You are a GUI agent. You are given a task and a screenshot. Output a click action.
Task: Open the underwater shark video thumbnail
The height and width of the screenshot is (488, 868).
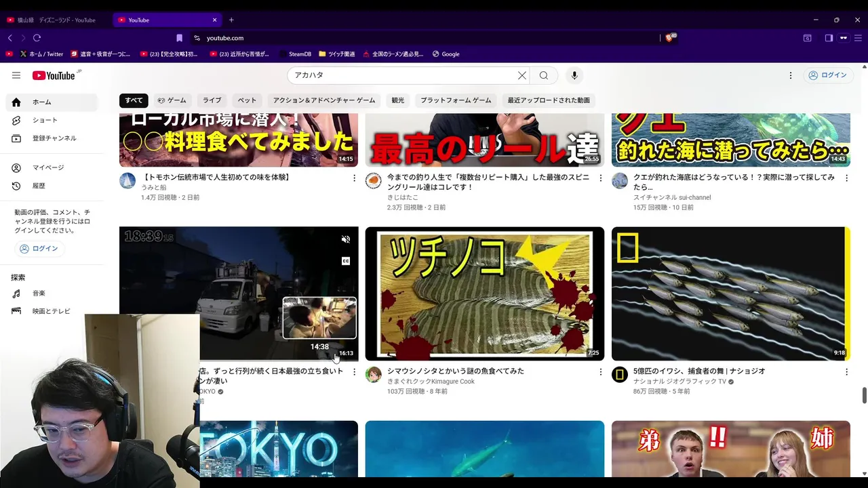point(485,450)
